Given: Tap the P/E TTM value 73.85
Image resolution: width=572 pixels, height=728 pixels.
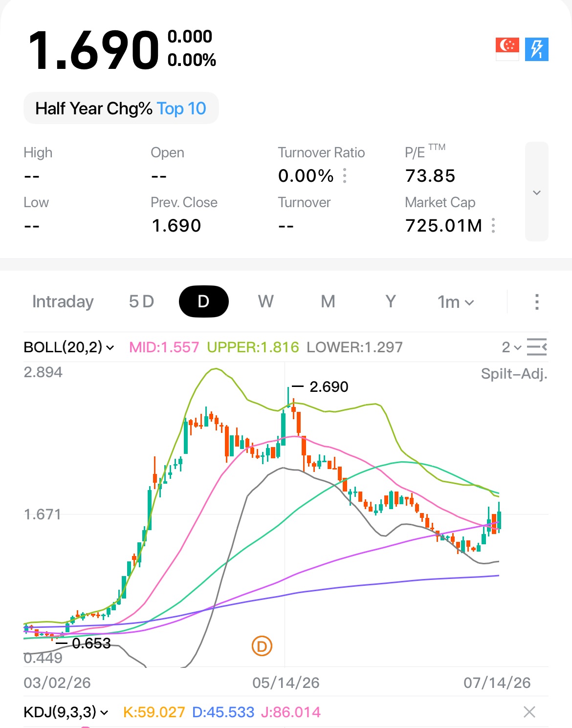Looking at the screenshot, I should coord(430,176).
